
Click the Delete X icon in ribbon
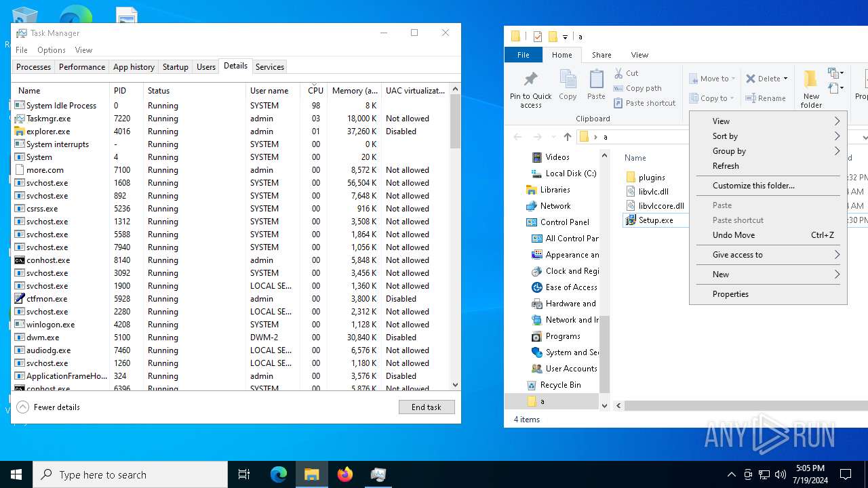coord(751,79)
